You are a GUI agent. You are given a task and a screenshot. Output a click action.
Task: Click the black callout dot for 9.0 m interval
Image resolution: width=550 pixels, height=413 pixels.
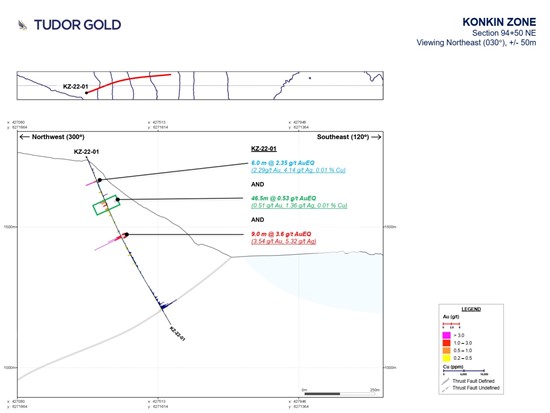[x=127, y=234]
